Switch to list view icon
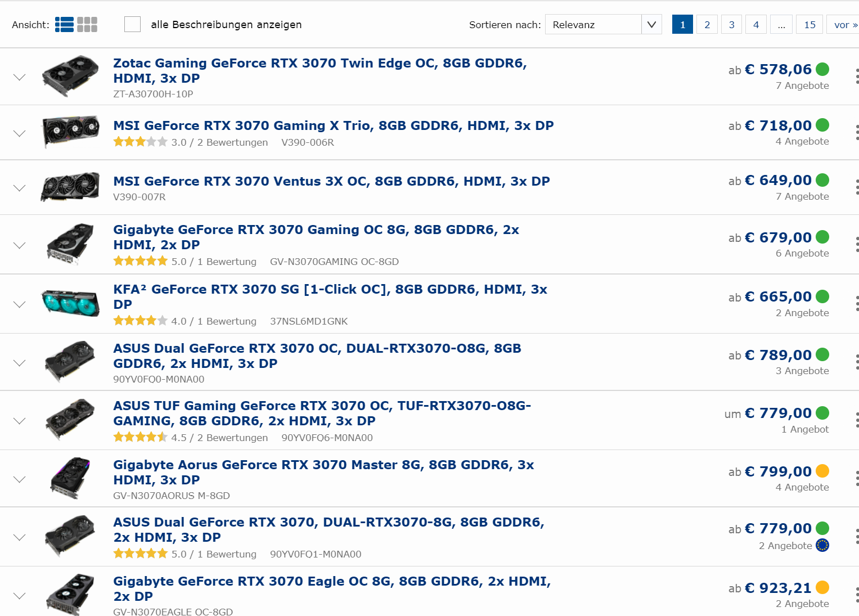 pyautogui.click(x=64, y=25)
